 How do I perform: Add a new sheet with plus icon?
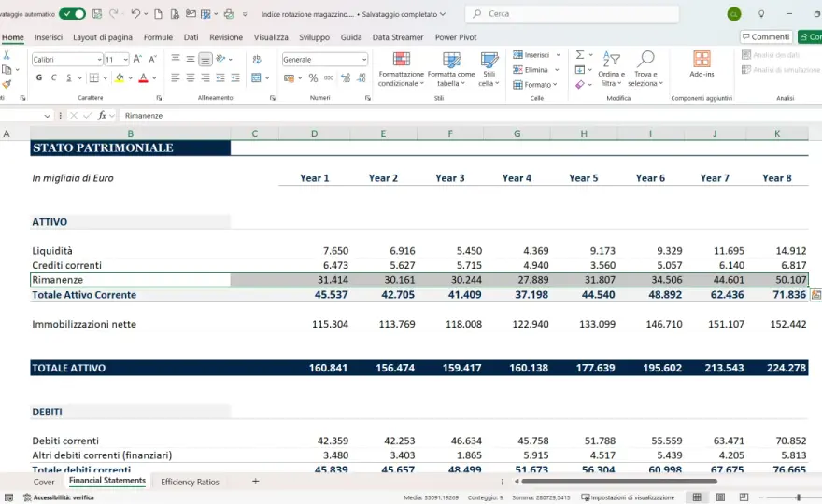pos(255,481)
